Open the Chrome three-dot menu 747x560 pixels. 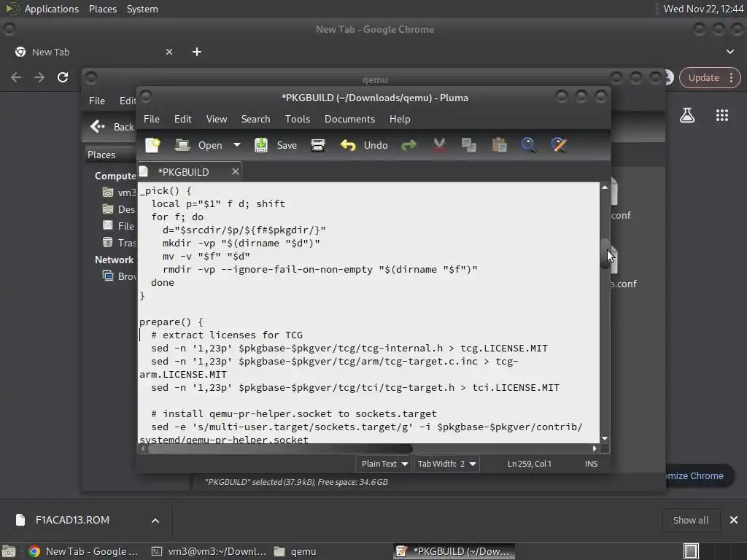pyautogui.click(x=731, y=77)
